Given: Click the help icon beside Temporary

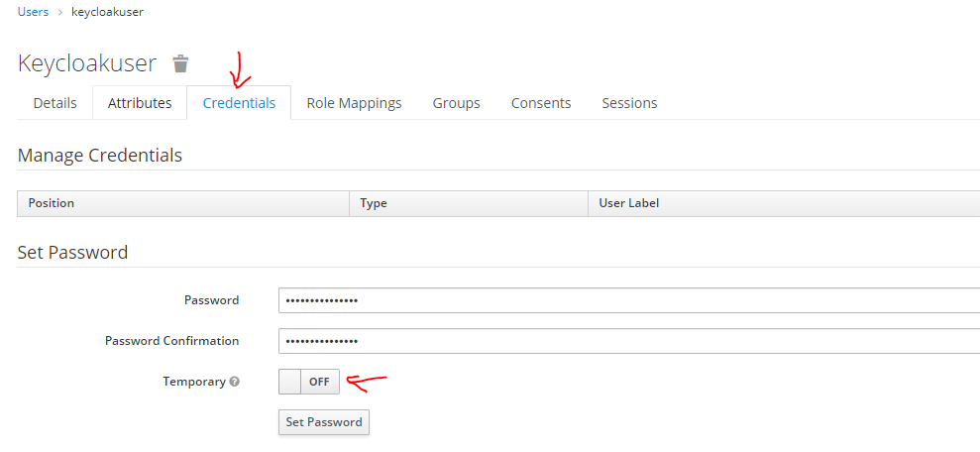Looking at the screenshot, I should (x=234, y=382).
